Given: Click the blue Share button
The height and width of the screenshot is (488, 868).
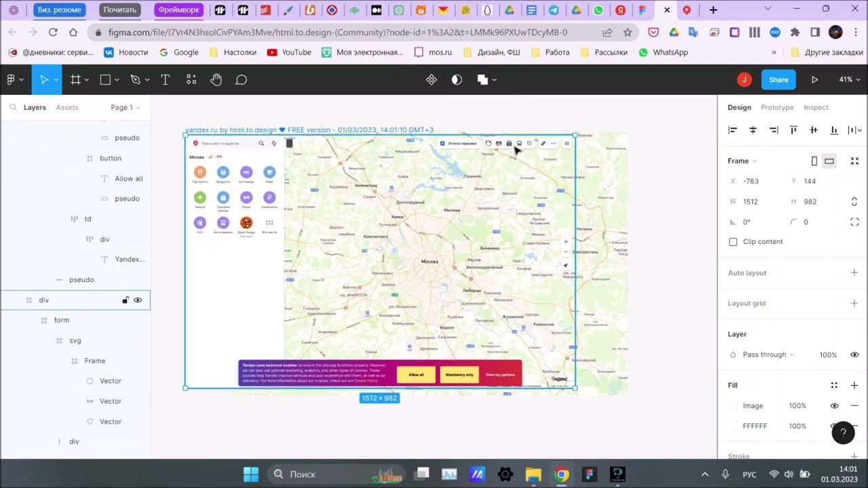Looking at the screenshot, I should 778,79.
